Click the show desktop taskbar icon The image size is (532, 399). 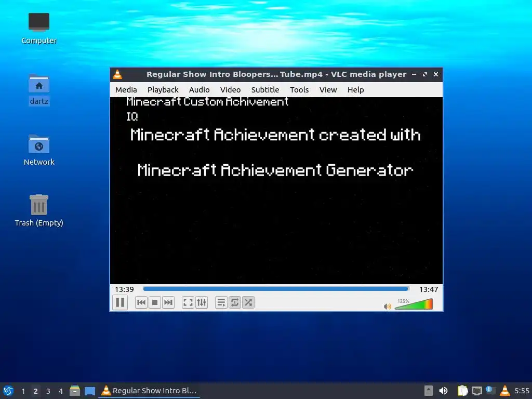[x=89, y=391]
